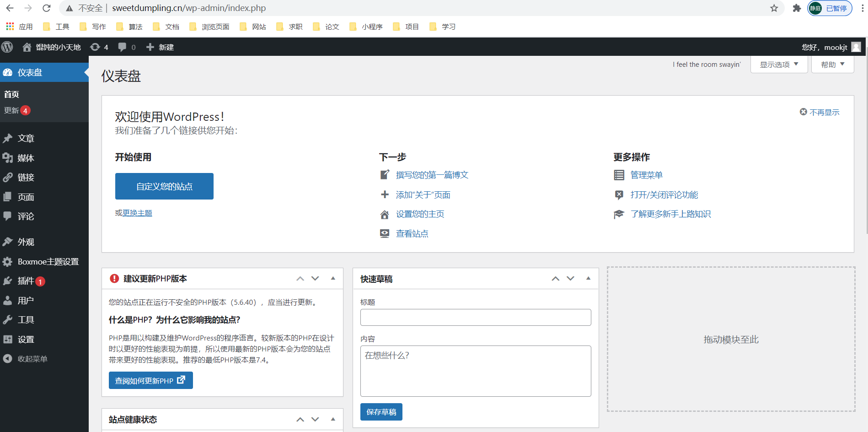The height and width of the screenshot is (432, 868).
Task: Bookmark this page with star icon
Action: click(x=774, y=8)
